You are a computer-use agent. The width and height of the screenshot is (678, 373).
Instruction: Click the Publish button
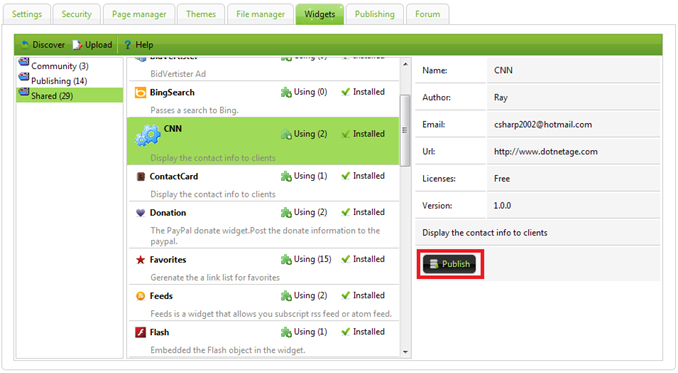coord(449,264)
